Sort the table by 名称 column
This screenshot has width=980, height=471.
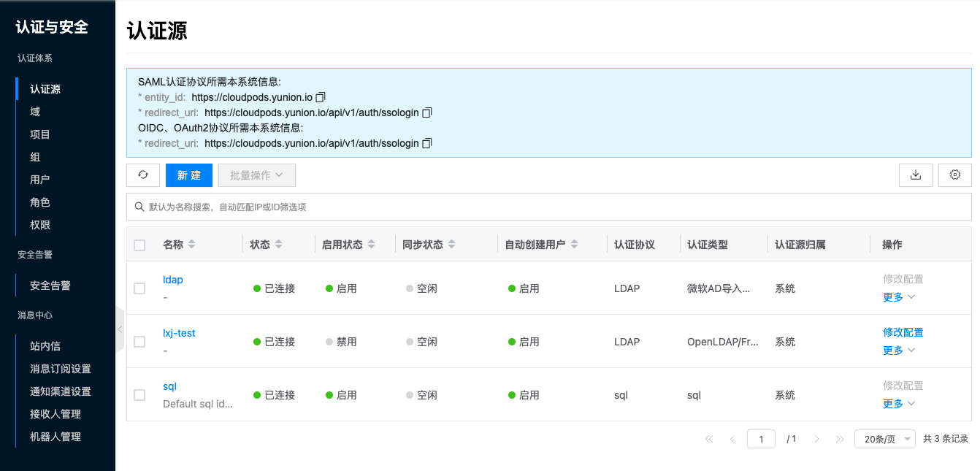tap(191, 245)
